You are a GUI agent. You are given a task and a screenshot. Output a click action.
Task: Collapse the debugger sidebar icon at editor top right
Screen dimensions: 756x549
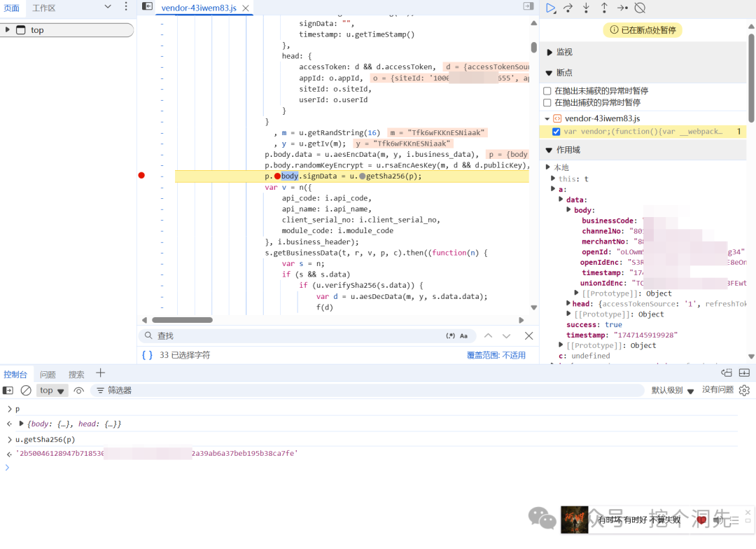click(528, 6)
